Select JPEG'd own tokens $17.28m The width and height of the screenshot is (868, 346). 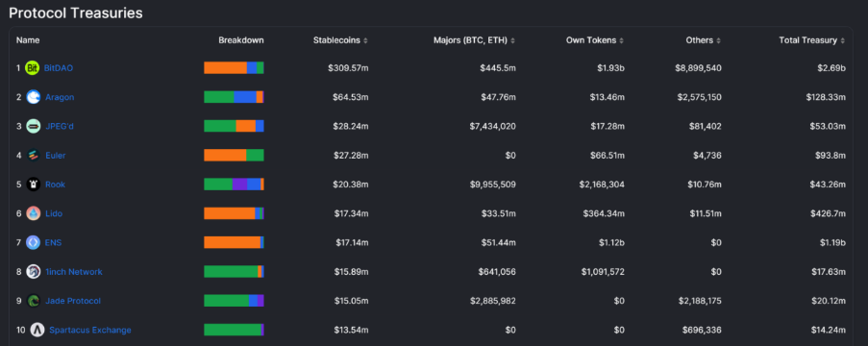click(608, 126)
